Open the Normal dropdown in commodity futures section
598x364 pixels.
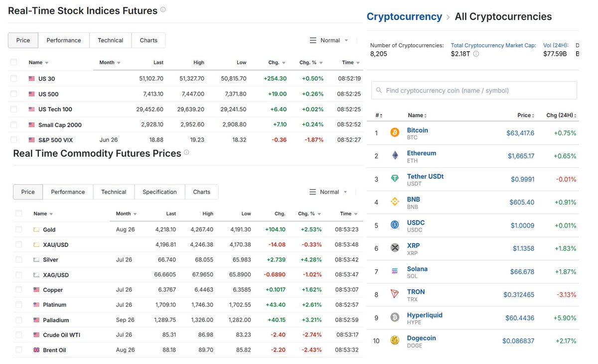click(329, 192)
